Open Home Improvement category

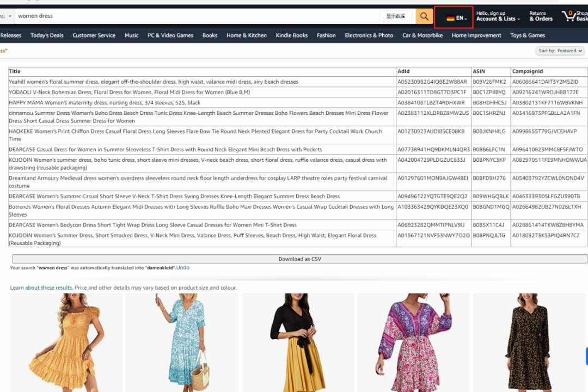pos(476,35)
